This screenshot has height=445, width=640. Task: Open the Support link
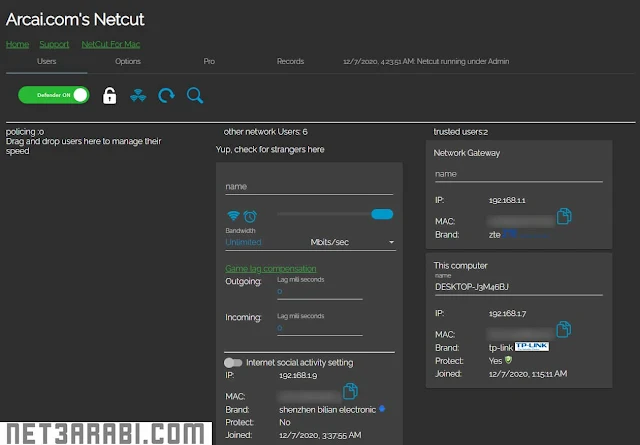(x=54, y=44)
